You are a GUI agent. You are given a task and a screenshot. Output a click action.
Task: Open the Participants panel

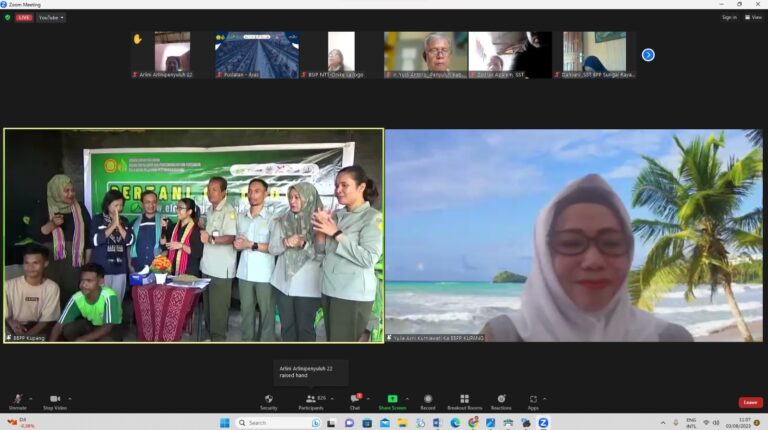click(312, 402)
